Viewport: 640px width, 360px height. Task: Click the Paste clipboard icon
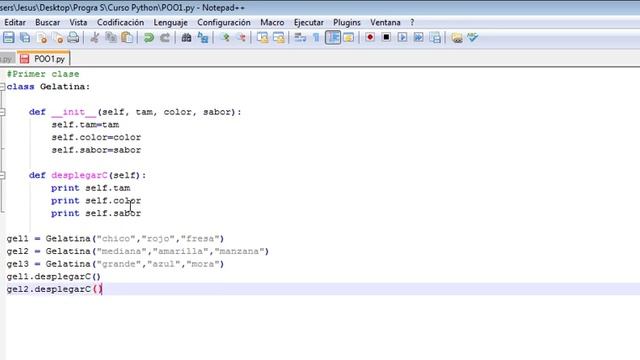tap(127, 38)
